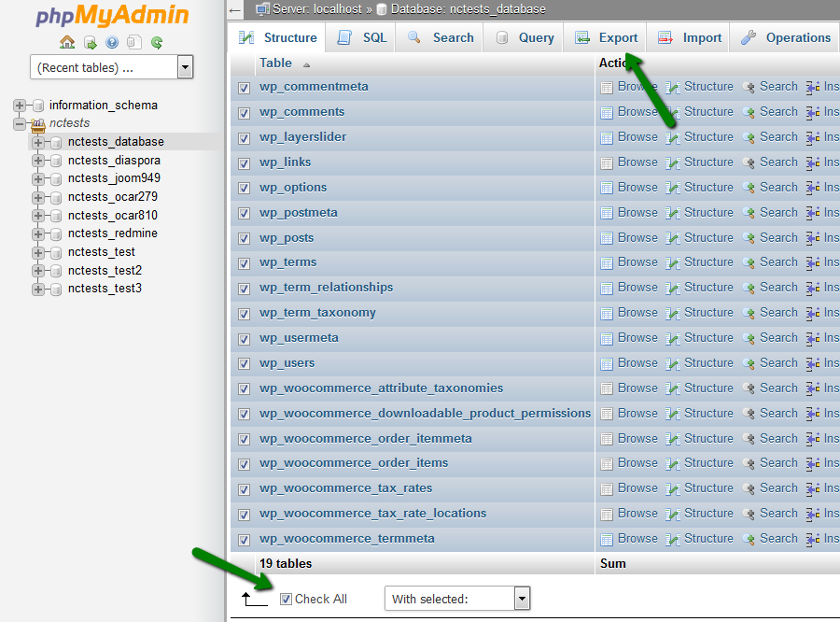Expand the nctests_database tree node

coord(38,142)
